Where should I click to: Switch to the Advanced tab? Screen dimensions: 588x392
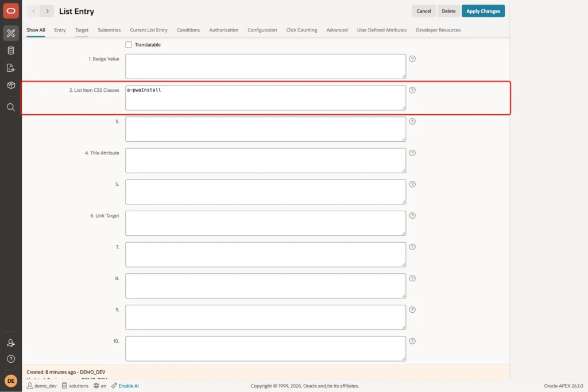point(336,30)
